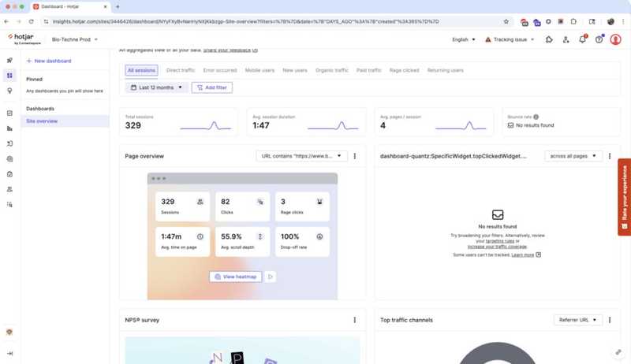631x364 pixels.
Task: Select the Organic traffic tab
Action: pyautogui.click(x=331, y=70)
